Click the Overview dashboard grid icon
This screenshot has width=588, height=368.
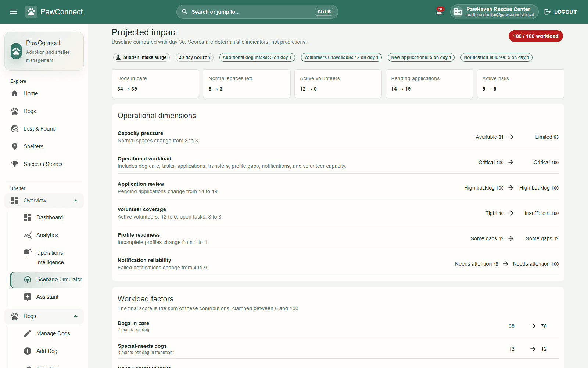pos(15,201)
